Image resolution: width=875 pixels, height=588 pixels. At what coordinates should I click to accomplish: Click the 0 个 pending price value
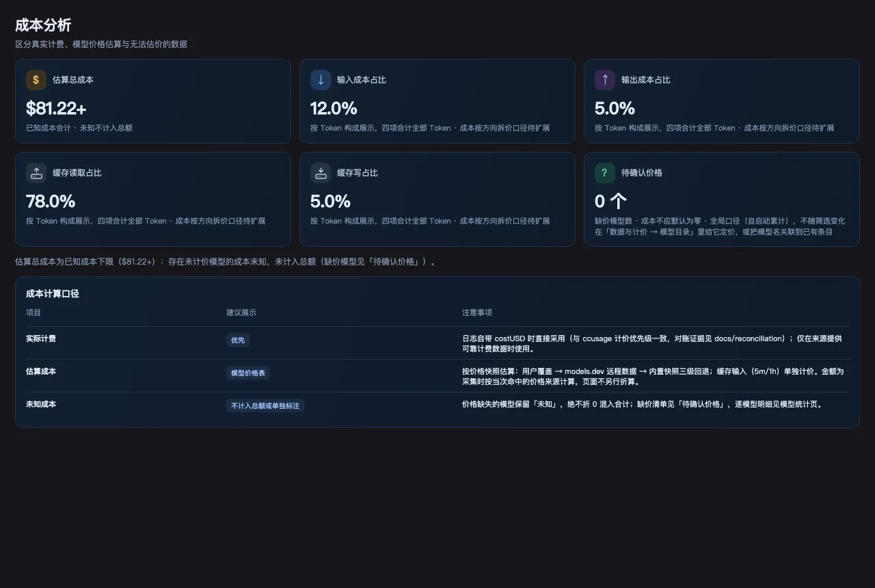tap(610, 201)
